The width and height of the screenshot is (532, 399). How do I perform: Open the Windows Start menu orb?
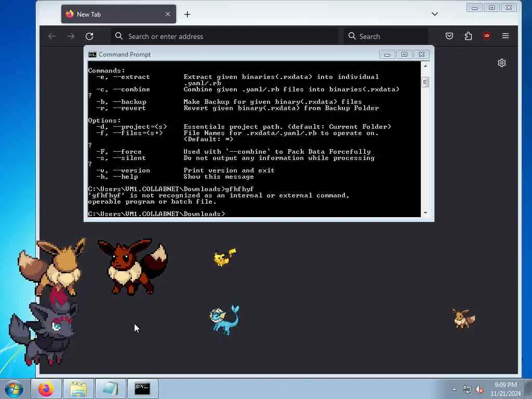[14, 389]
